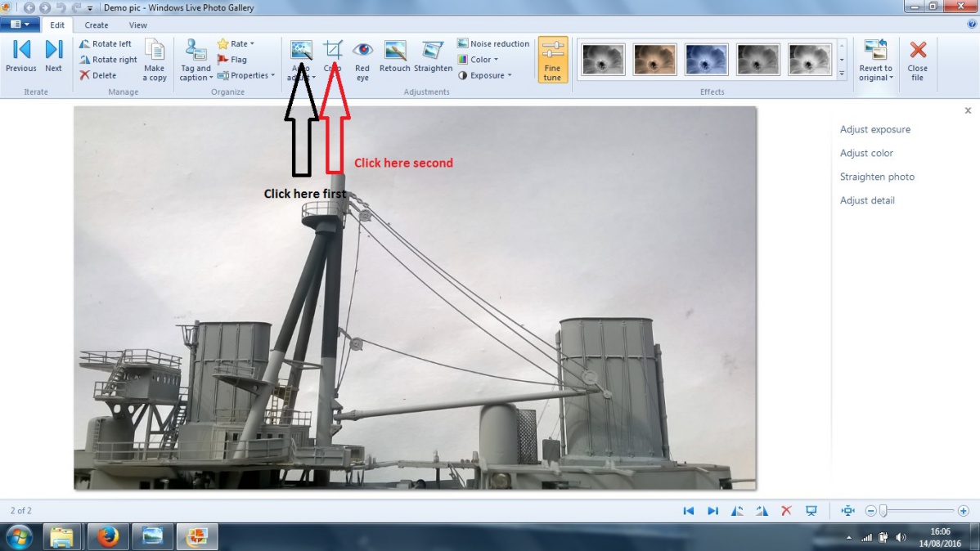The image size is (980, 551).
Task: Switch to the View tab
Action: (138, 25)
